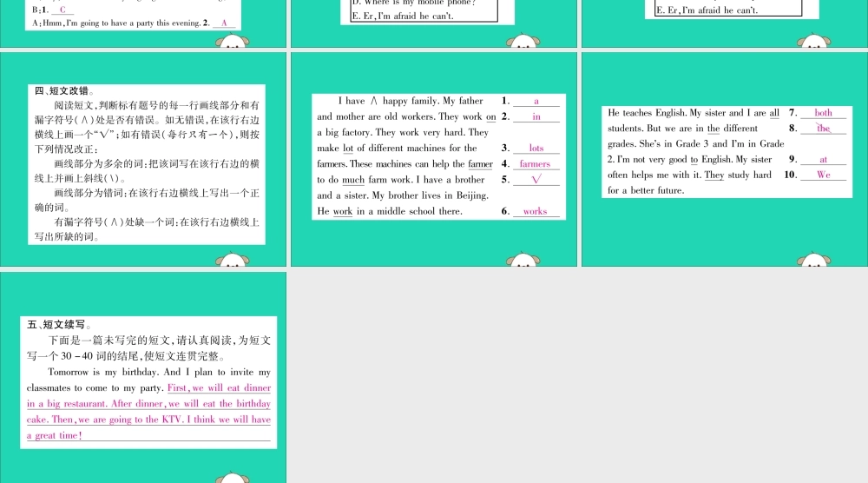Click answer 7 'both'
This screenshot has height=483, width=868.
point(823,112)
